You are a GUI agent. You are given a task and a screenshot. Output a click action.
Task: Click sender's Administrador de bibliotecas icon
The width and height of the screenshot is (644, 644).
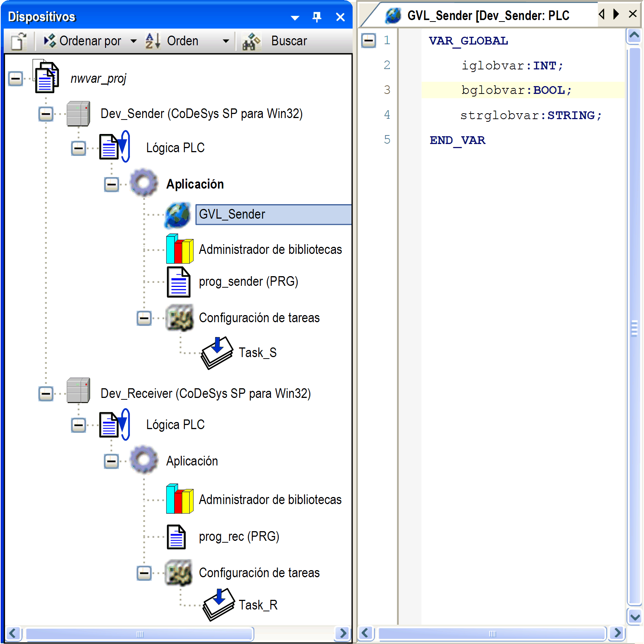pos(180,249)
